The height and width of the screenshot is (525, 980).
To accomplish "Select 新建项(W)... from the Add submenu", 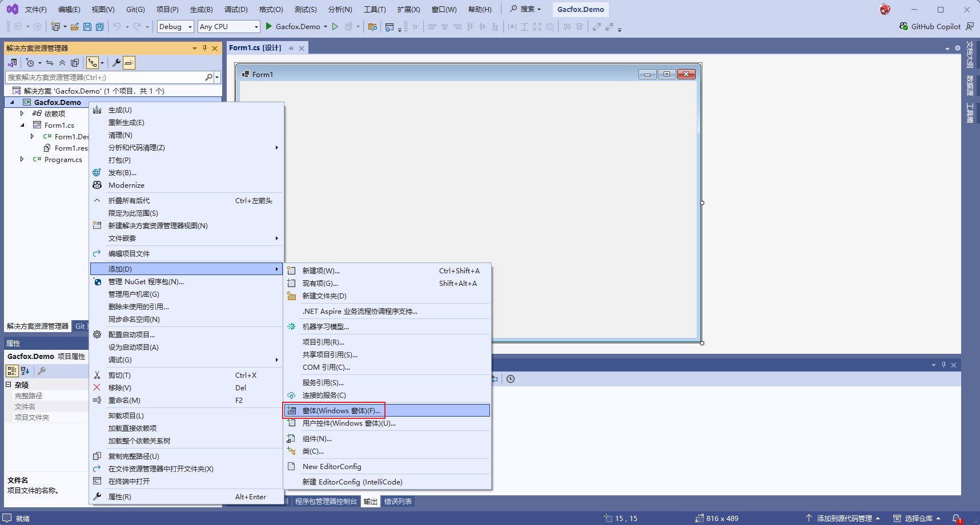I will click(x=387, y=270).
